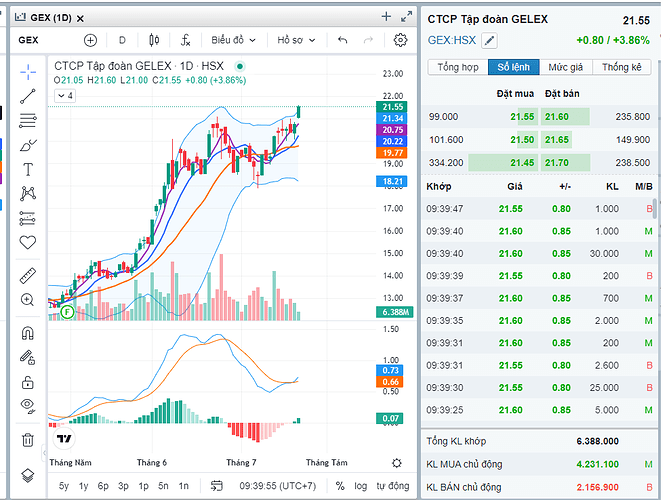This screenshot has width=670, height=500.
Task: Change the D timeframe interval
Action: pos(122,40)
